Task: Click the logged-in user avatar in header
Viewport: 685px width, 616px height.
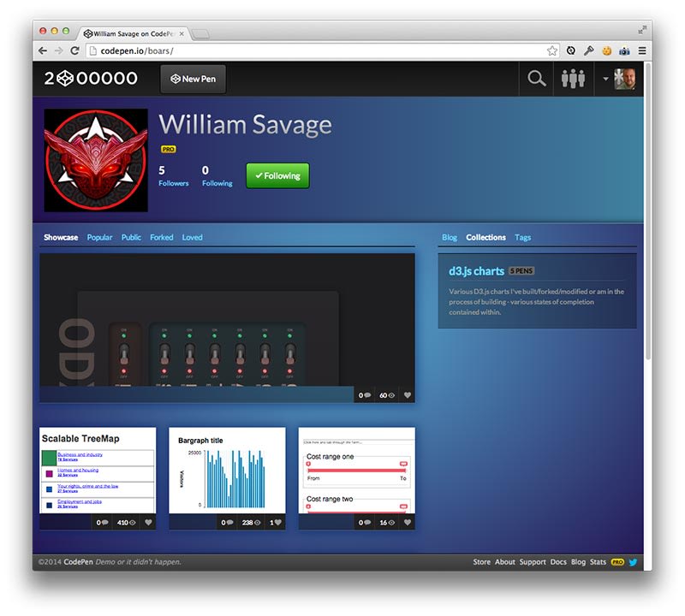Action: 625,79
